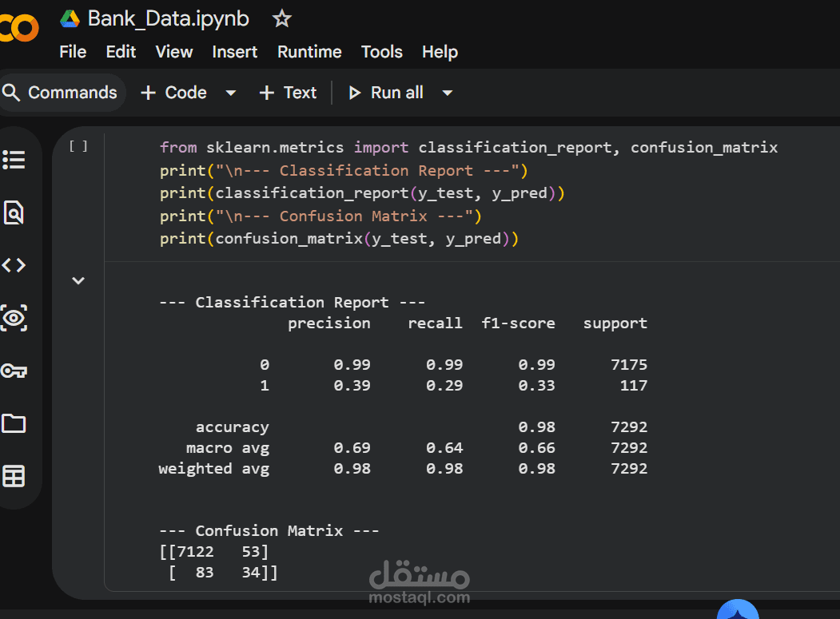
Task: Open code snippets sidebar icon
Action: (x=14, y=265)
